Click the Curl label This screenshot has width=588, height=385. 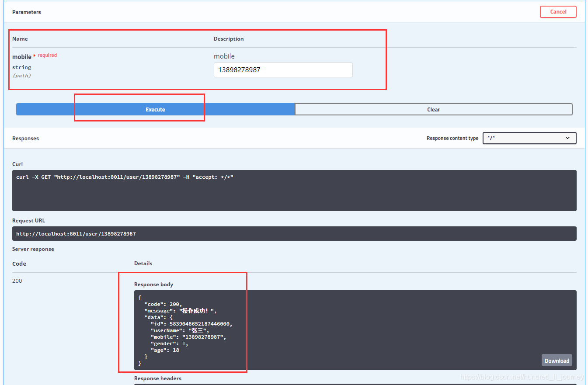click(x=17, y=164)
